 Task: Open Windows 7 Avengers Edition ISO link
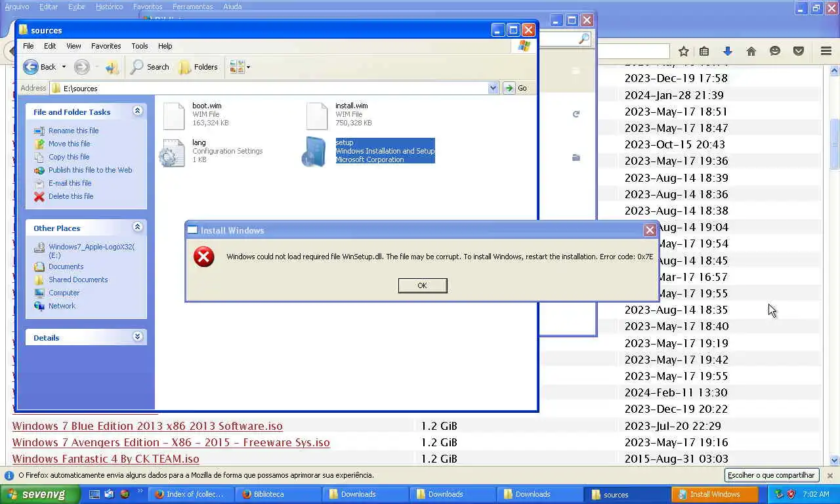[171, 442]
